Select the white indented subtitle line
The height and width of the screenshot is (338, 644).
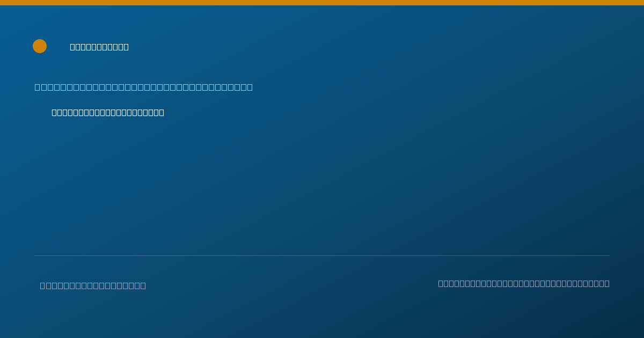pos(108,112)
